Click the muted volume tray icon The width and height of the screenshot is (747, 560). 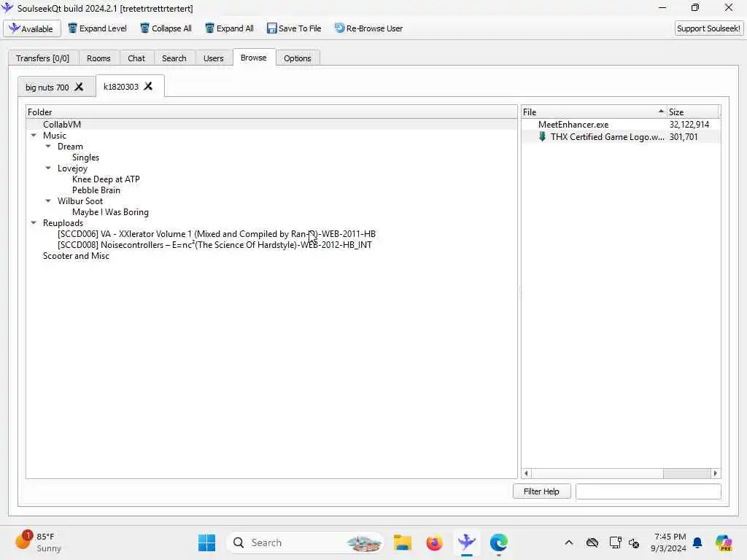pos(634,542)
